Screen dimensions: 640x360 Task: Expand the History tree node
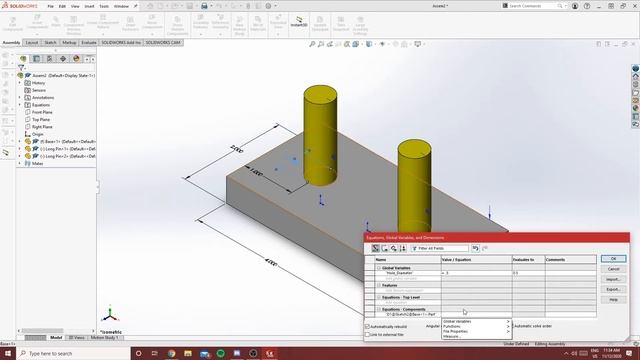(x=20, y=83)
